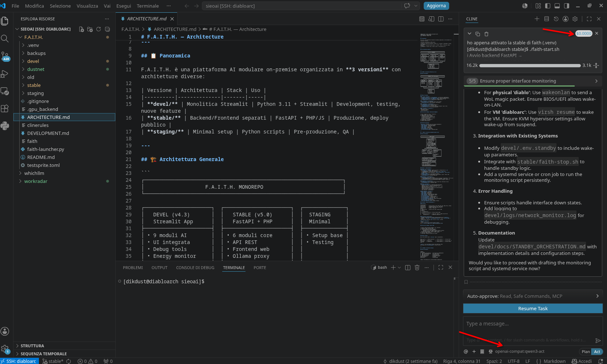Open the terminal launch profile dropdown
Screen dimensions: 607x364
click(399, 268)
